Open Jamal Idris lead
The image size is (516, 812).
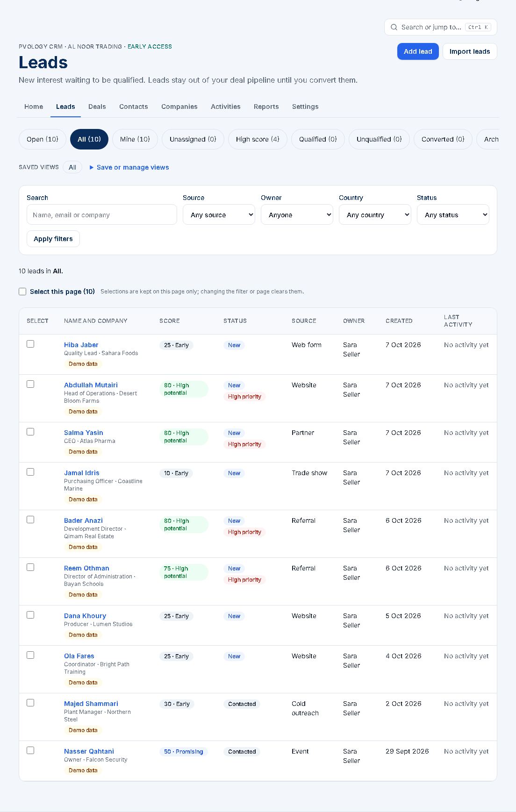[82, 473]
